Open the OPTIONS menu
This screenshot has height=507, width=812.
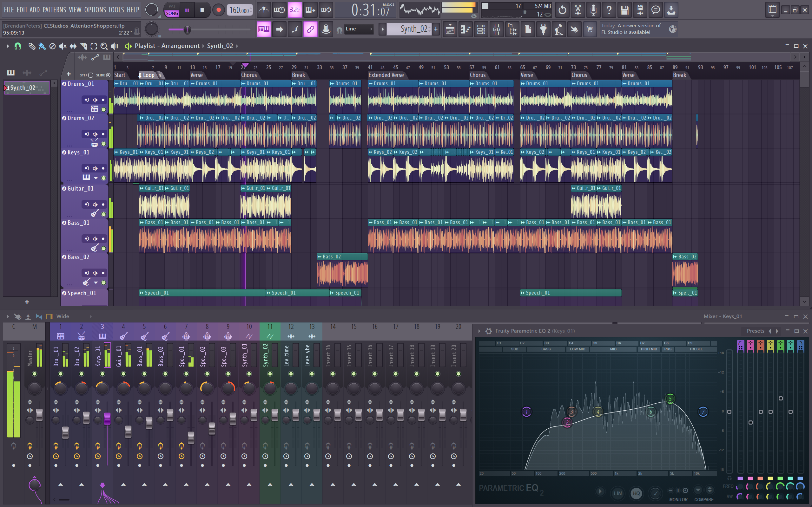click(95, 10)
